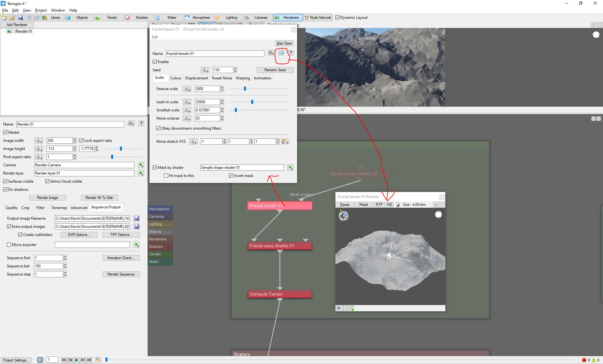This screenshot has width=603, height=364.
Task: Adjust the Lead-in scale slider handle
Action: coord(252,102)
